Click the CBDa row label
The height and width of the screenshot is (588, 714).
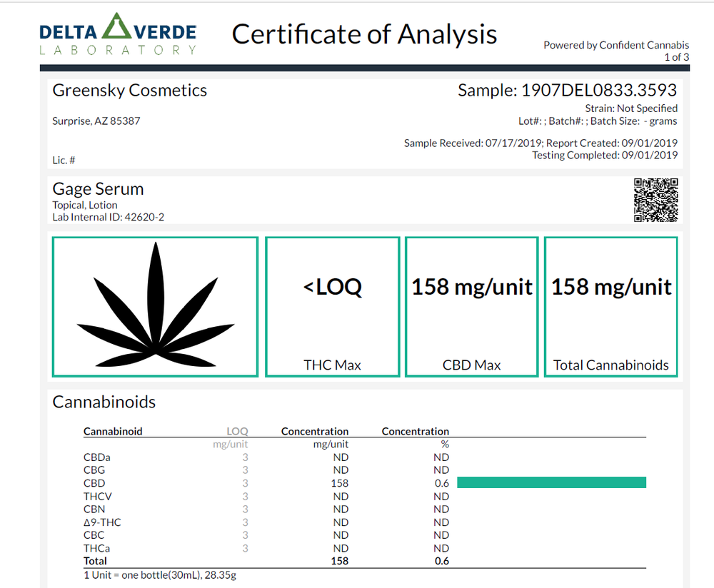tap(97, 457)
